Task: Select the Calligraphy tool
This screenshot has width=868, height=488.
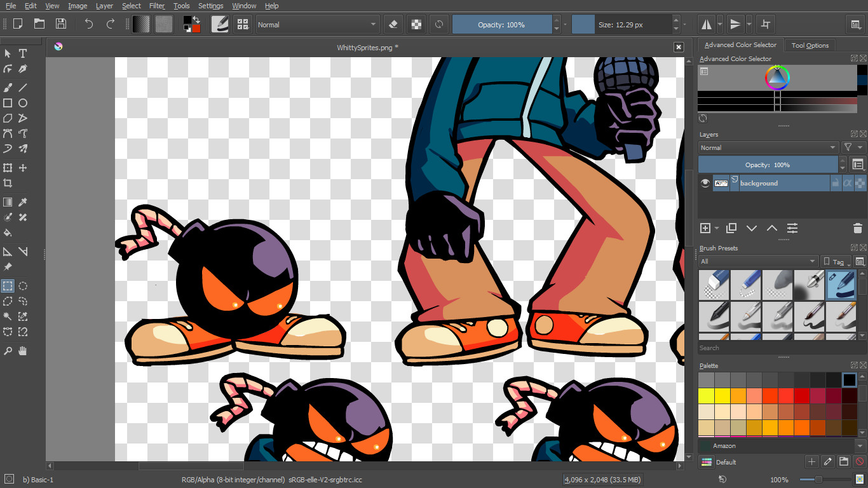Action: pyautogui.click(x=23, y=69)
